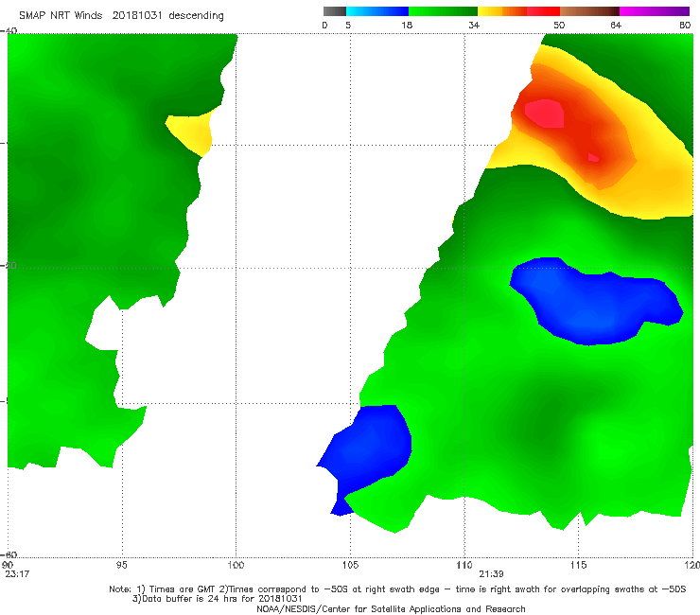
Task: Click the red high-wind core in the map
Action: (x=544, y=114)
